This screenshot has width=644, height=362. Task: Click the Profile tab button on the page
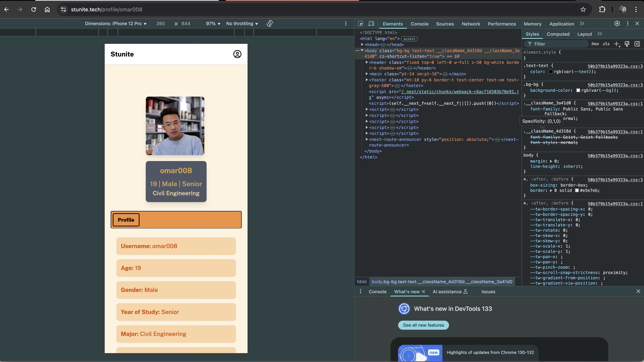[x=126, y=220]
